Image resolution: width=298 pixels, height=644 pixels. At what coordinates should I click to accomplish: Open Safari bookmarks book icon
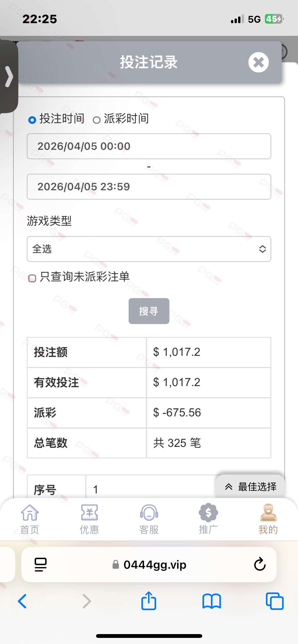[x=212, y=601]
